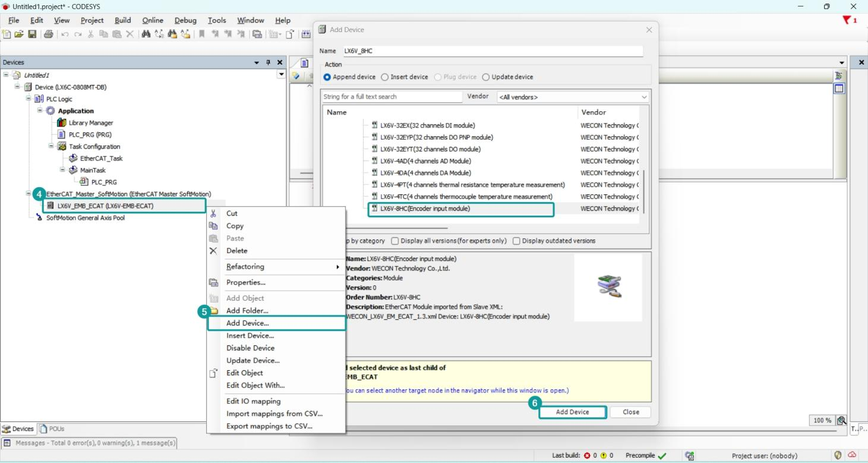Viewport: 868px width, 463px height.
Task: Pin the Devices panel with pushpin icon
Action: pyautogui.click(x=269, y=62)
